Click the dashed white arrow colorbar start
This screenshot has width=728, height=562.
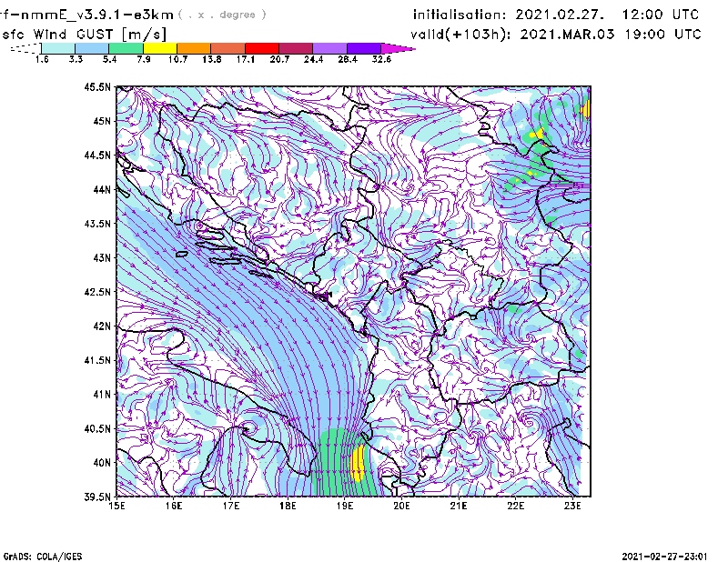point(25,48)
